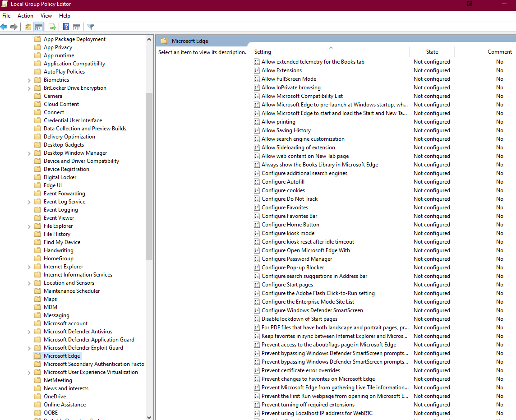
Task: Select the Configure Home Button policy
Action: pyautogui.click(x=290, y=225)
